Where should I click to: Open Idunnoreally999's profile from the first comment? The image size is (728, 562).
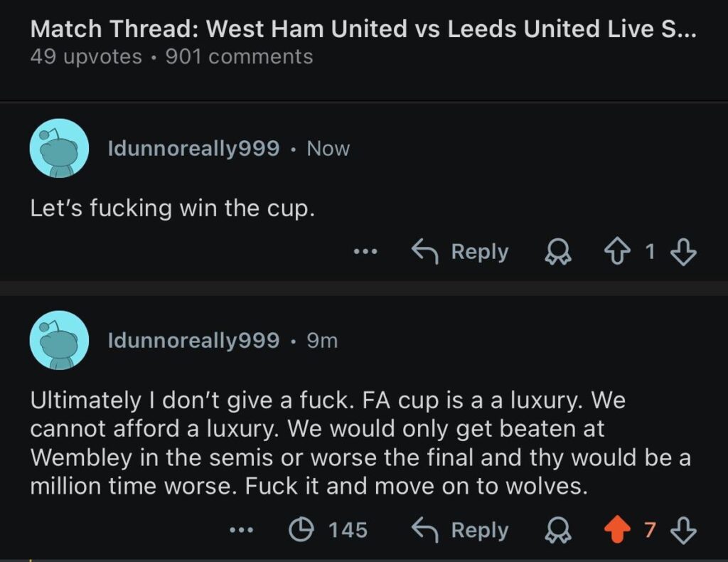[193, 148]
